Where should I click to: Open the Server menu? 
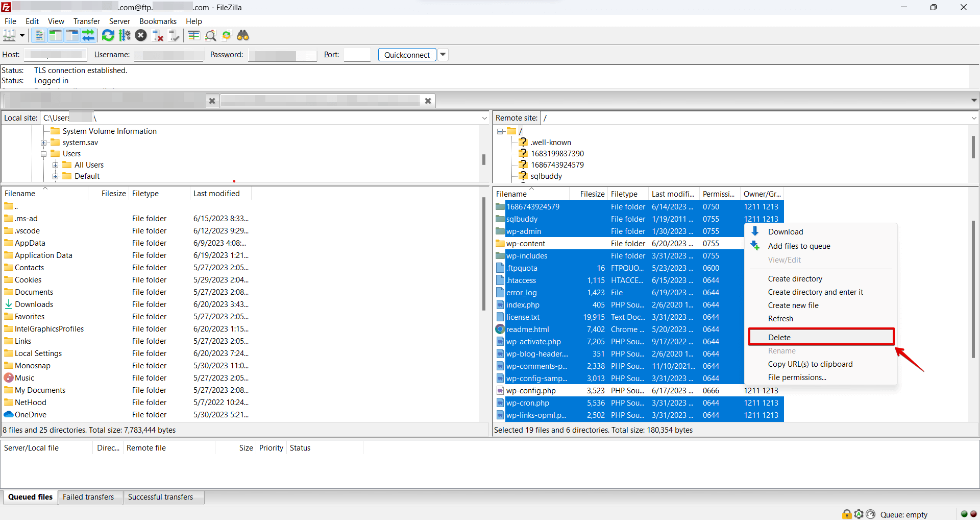[x=119, y=21]
